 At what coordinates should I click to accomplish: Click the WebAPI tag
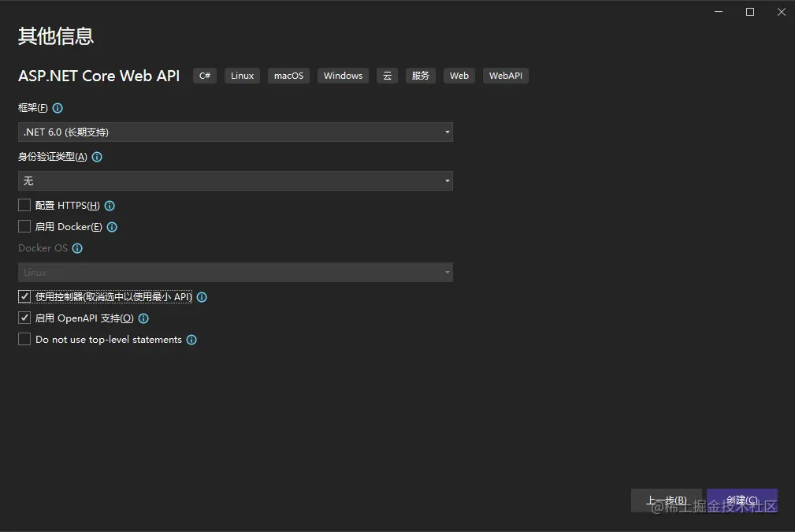[506, 76]
